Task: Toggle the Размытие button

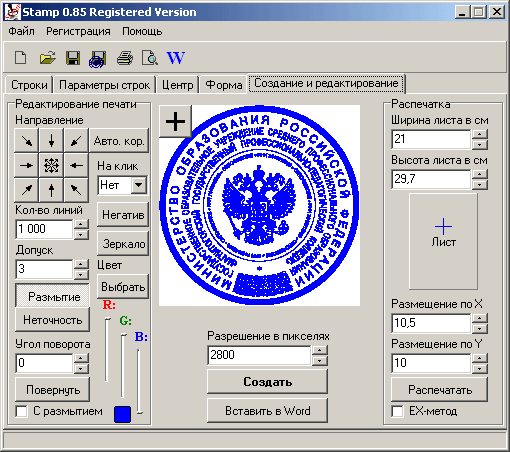Action: (x=53, y=296)
